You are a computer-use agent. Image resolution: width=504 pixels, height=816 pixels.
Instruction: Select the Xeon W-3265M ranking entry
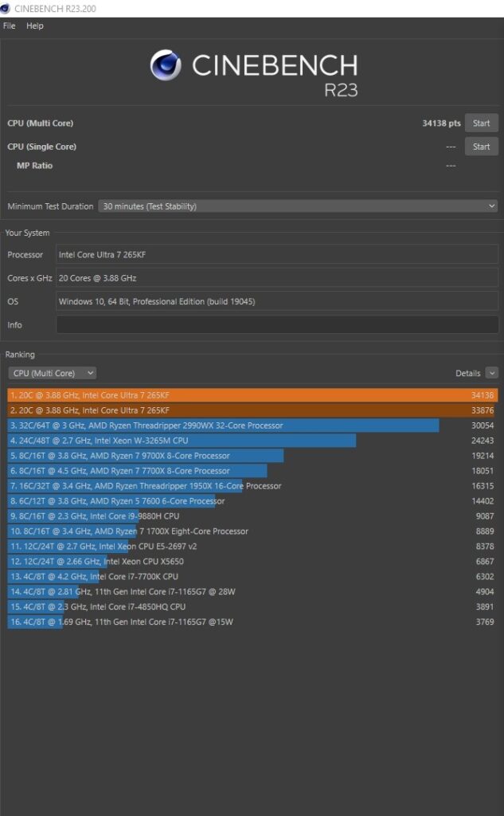point(252,440)
